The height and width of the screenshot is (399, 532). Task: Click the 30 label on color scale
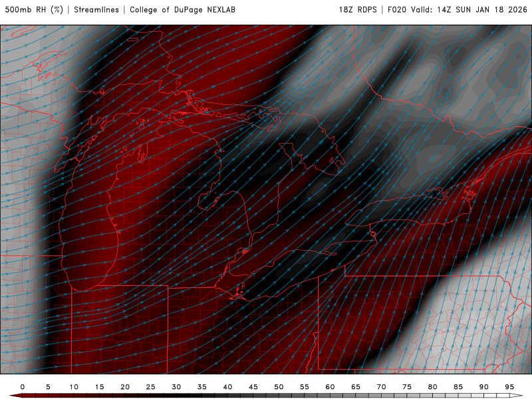(176, 387)
